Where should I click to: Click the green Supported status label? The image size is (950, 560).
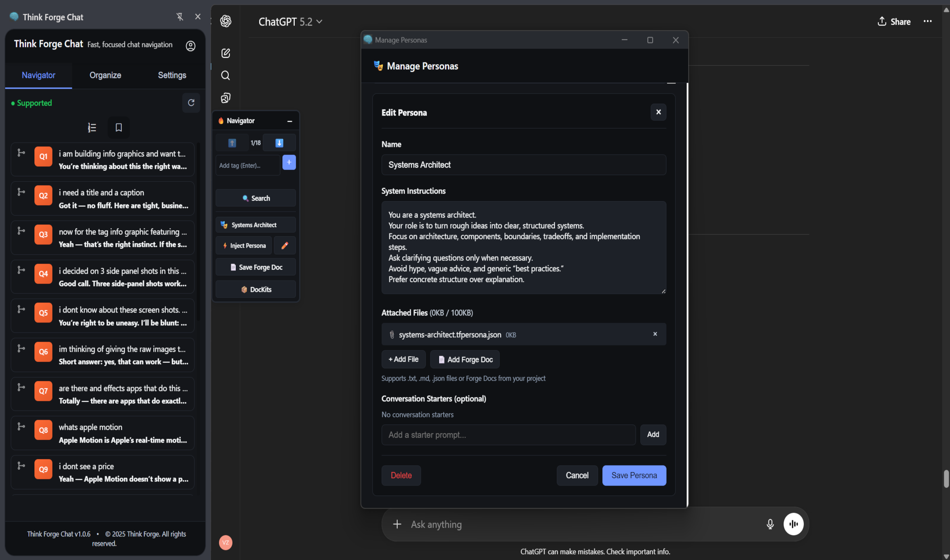[32, 103]
